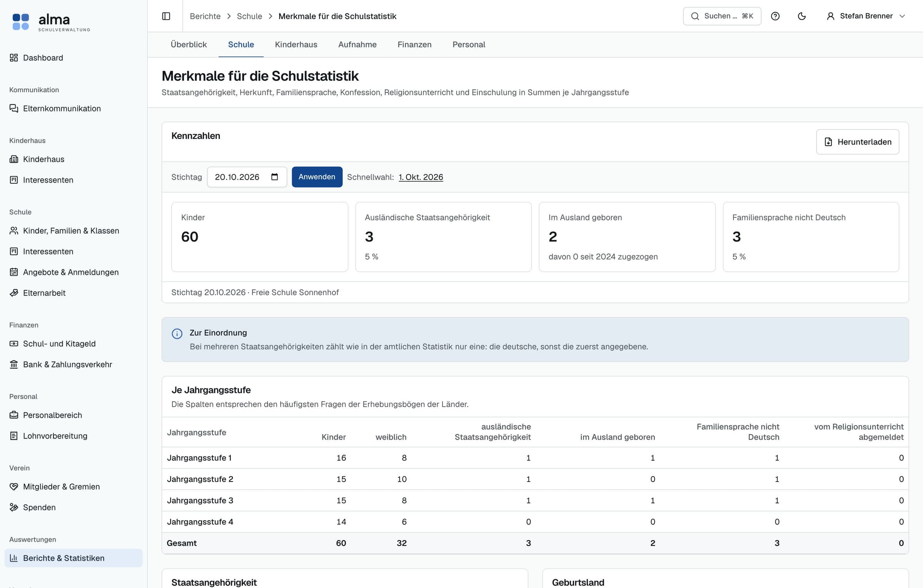923x588 pixels.
Task: Click 'davon 0 seit 2024 zugezogen' text
Action: click(x=603, y=257)
